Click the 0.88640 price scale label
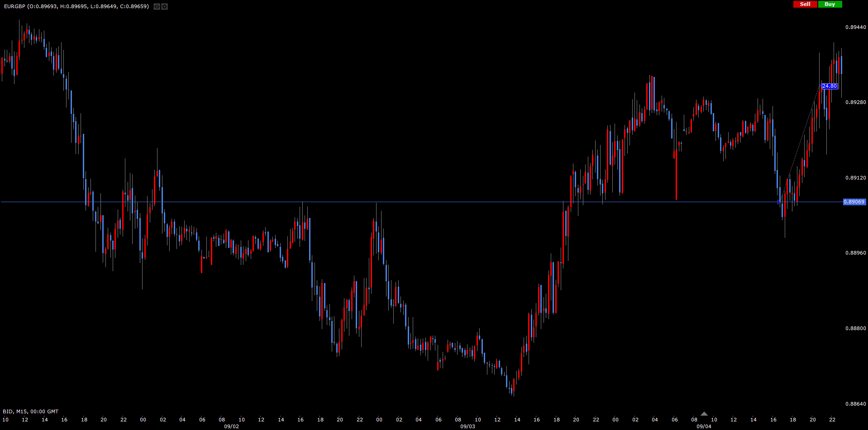 tap(855, 404)
